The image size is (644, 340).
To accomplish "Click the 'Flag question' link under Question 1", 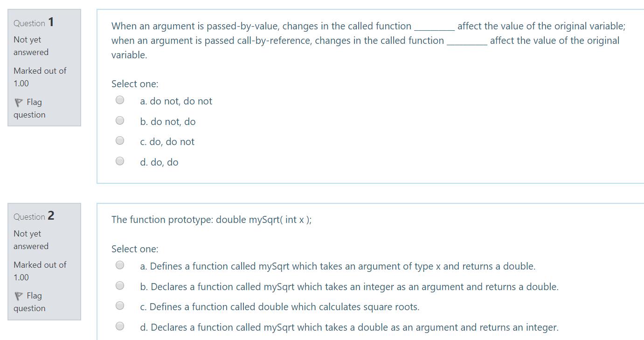I will pyautogui.click(x=29, y=108).
